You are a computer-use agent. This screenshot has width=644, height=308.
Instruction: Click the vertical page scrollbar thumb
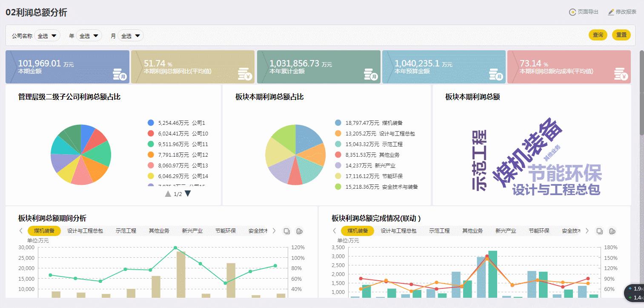click(x=642, y=93)
